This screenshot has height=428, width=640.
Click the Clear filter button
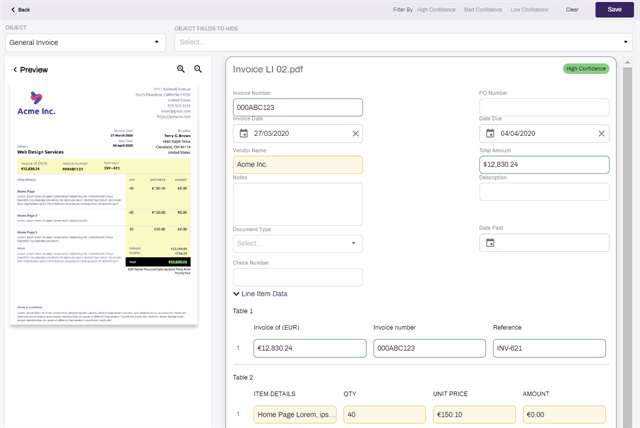(572, 9)
